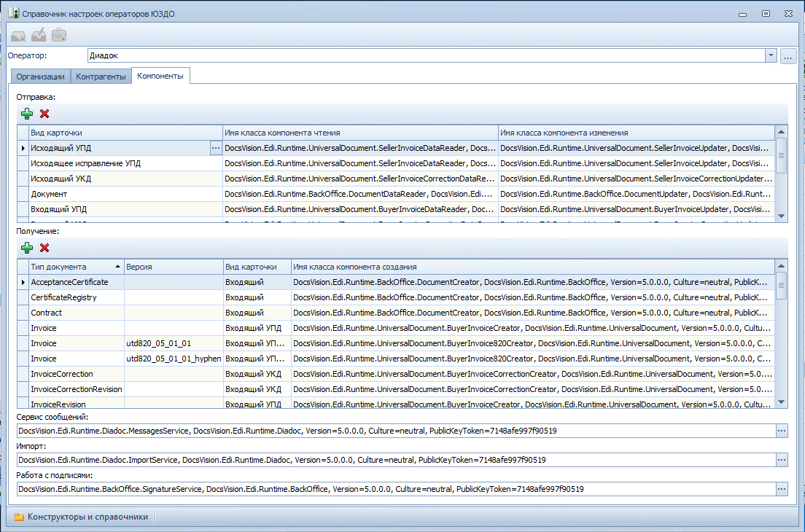Click the Получение table scroll up arrow
This screenshot has width=805, height=532.
tap(782, 266)
